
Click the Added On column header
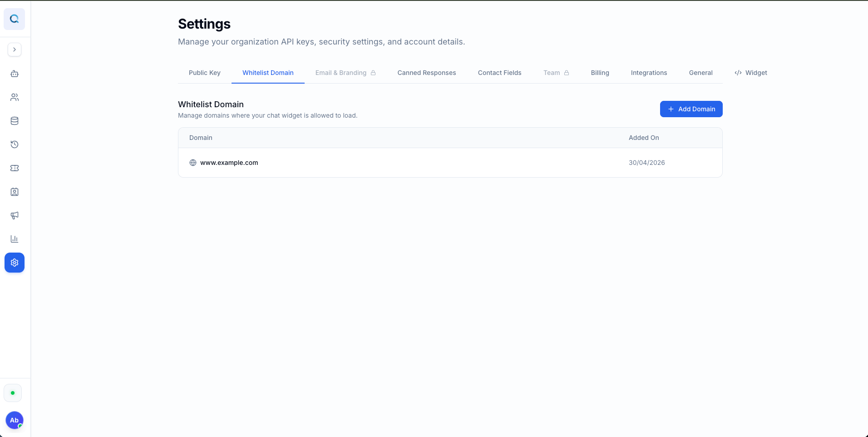(644, 138)
